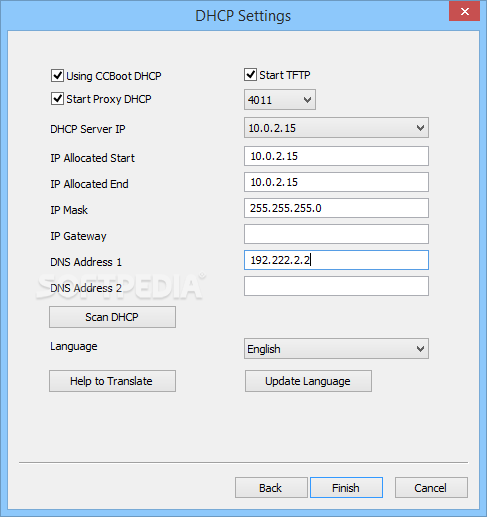Uncheck the Using CCBoot DHCP checkbox
Image resolution: width=487 pixels, height=517 pixels.
click(x=57, y=76)
